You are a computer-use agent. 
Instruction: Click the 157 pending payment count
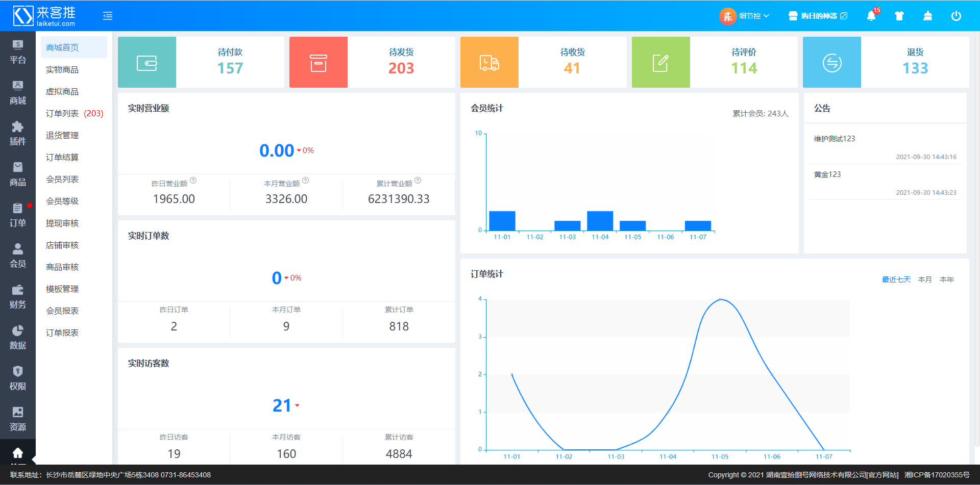(x=230, y=68)
